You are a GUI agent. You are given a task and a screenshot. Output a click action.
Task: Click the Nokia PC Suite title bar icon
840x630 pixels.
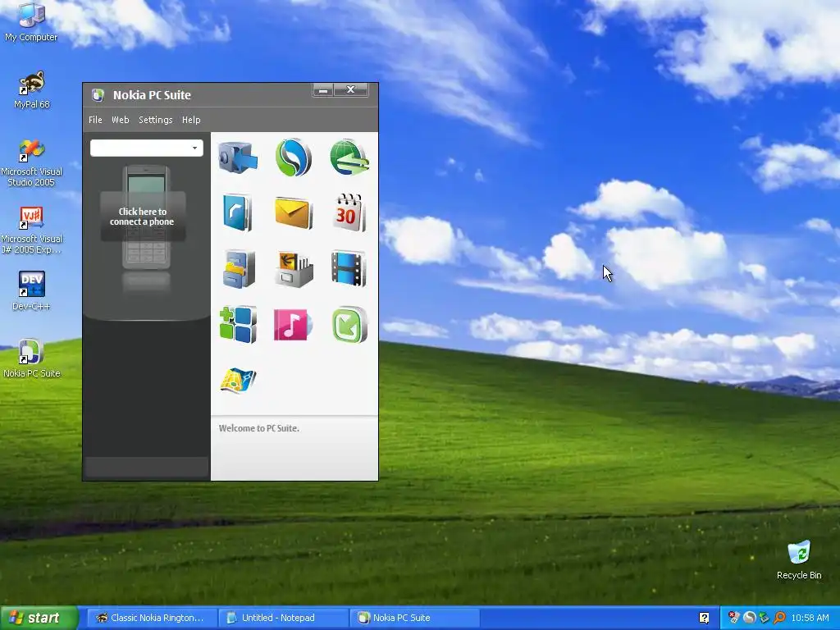tap(98, 95)
